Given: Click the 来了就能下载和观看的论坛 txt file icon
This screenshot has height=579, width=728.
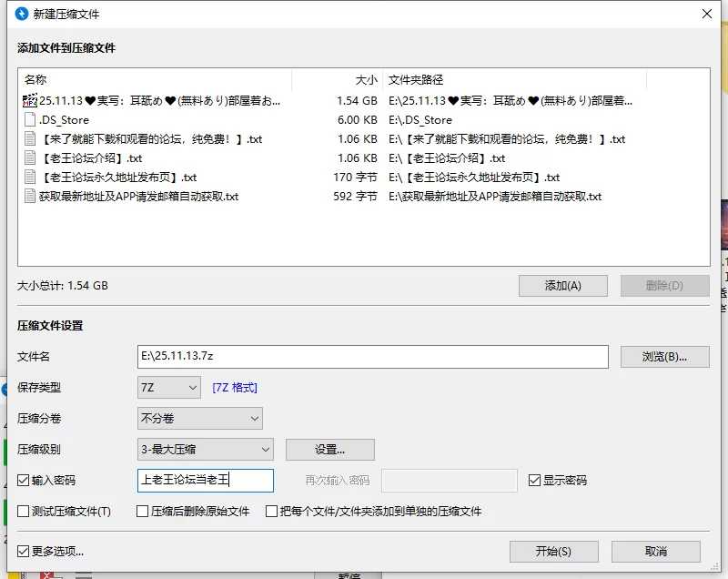Looking at the screenshot, I should tap(30, 138).
